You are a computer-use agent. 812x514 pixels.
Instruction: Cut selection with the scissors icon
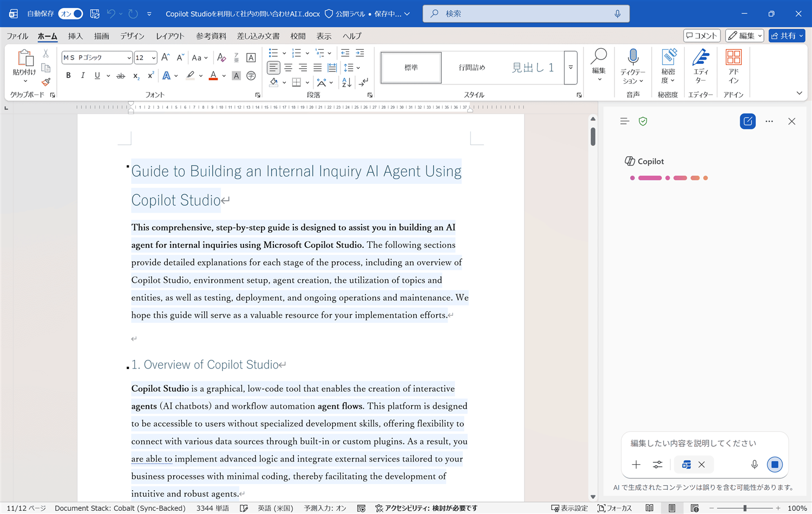click(x=46, y=54)
